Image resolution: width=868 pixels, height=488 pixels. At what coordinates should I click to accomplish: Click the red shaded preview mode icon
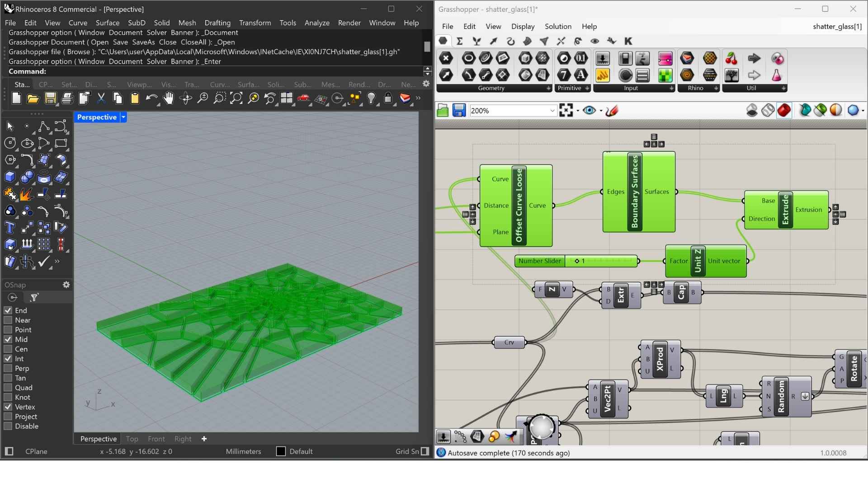pyautogui.click(x=784, y=110)
